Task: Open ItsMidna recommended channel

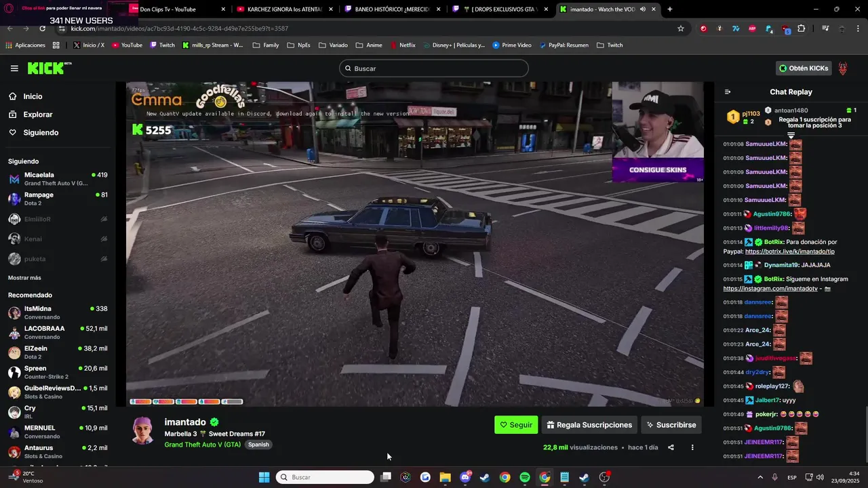Action: [58, 312]
